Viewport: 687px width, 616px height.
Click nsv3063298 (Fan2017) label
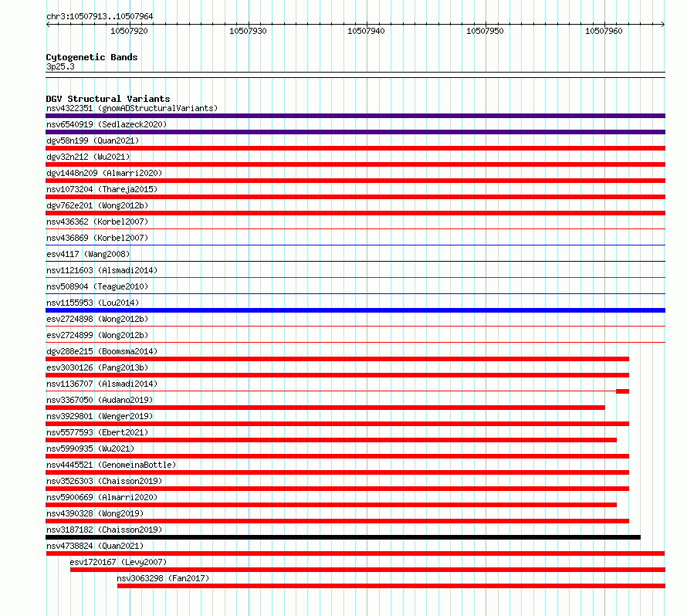point(163,578)
